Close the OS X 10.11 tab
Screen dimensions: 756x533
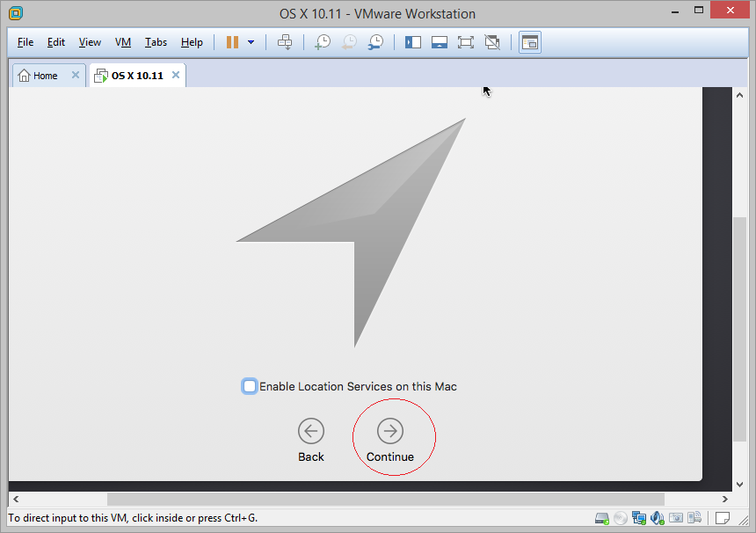pyautogui.click(x=176, y=75)
